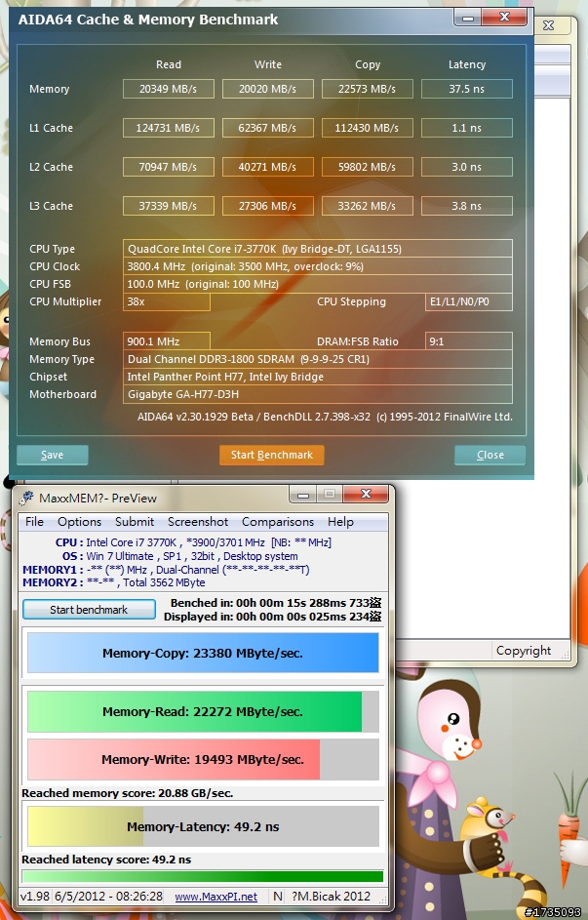
Task: Click L3 Cache Latency value 3.8 ns
Action: [467, 206]
